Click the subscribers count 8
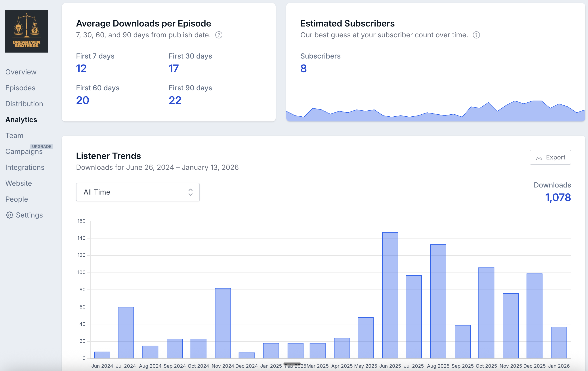 tap(304, 68)
